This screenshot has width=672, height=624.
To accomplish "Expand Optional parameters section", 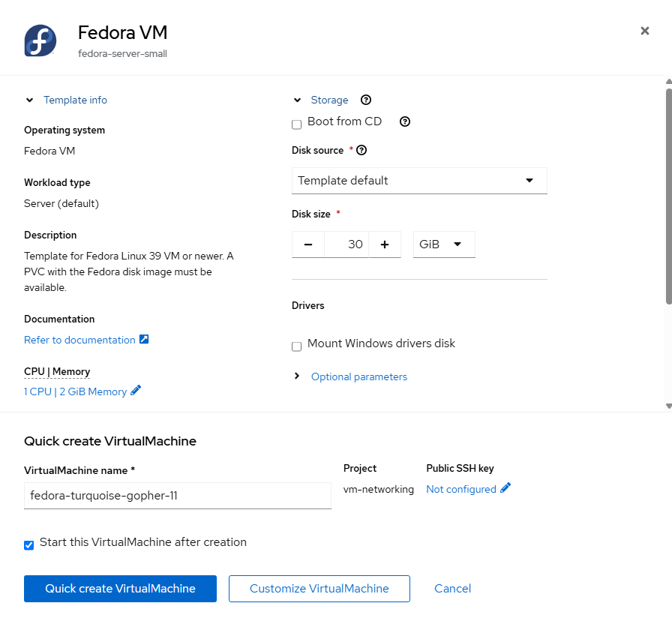I will coord(296,376).
